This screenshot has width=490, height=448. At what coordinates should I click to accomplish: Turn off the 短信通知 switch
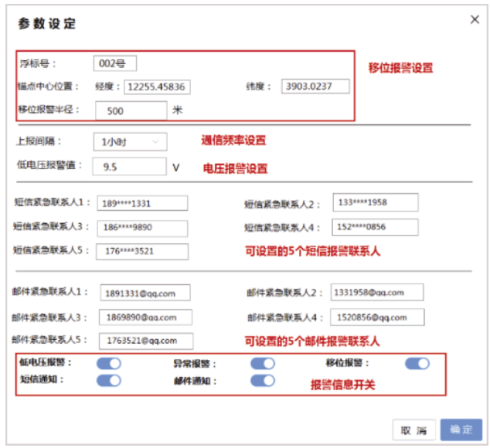pos(109,380)
